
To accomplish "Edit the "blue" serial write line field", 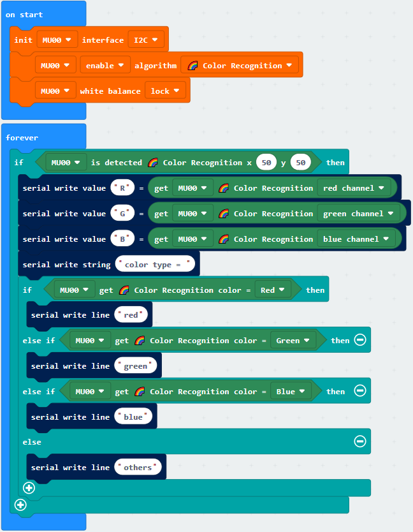I will pos(133,417).
